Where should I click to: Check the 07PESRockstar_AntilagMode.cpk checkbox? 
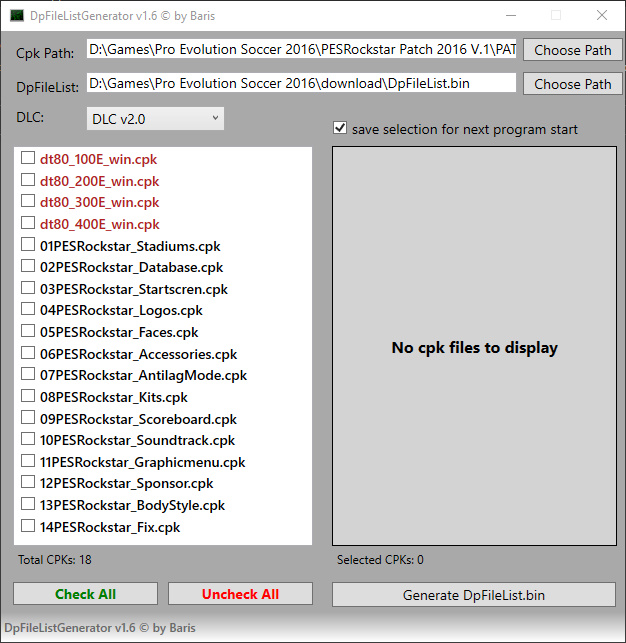tap(28, 373)
